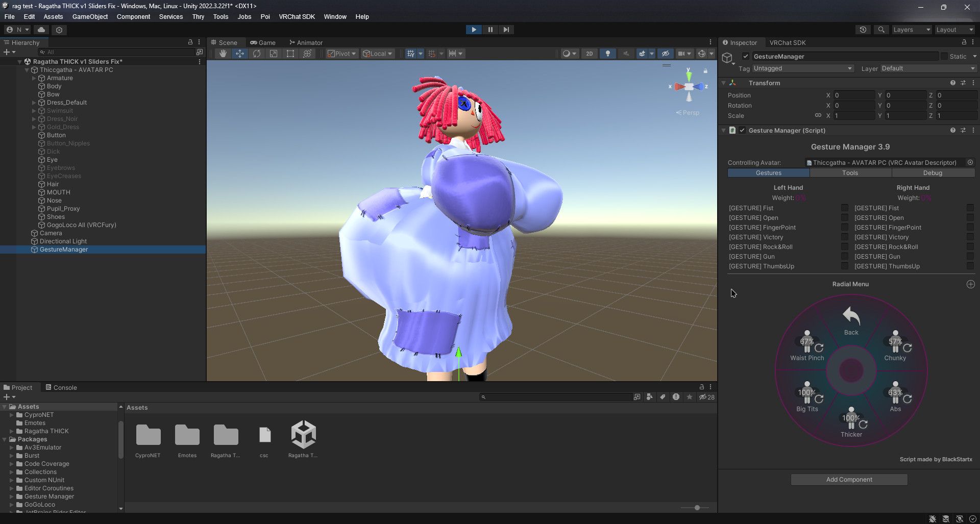Switch Gesture Manager to Debug
The width and height of the screenshot is (980, 524).
(x=933, y=173)
